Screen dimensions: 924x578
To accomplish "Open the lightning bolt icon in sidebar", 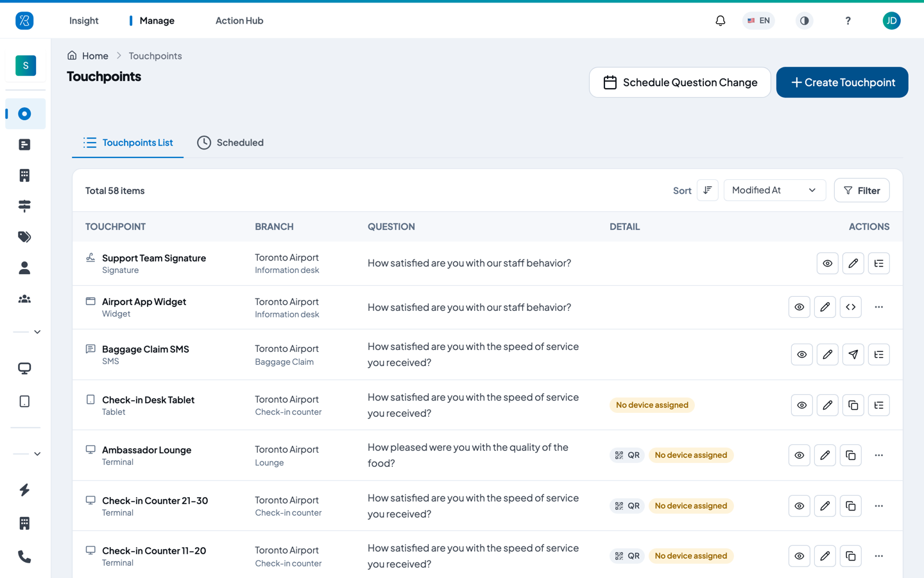I will click(x=24, y=490).
